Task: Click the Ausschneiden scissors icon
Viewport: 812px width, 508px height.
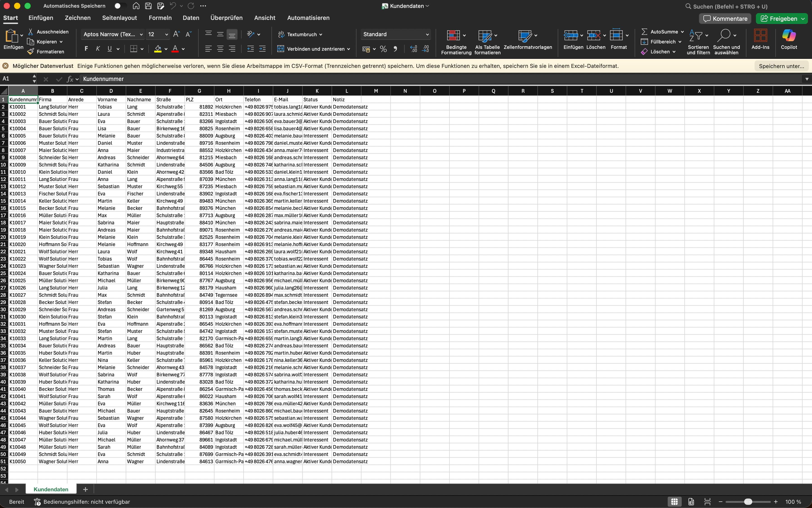Action: tap(31, 32)
